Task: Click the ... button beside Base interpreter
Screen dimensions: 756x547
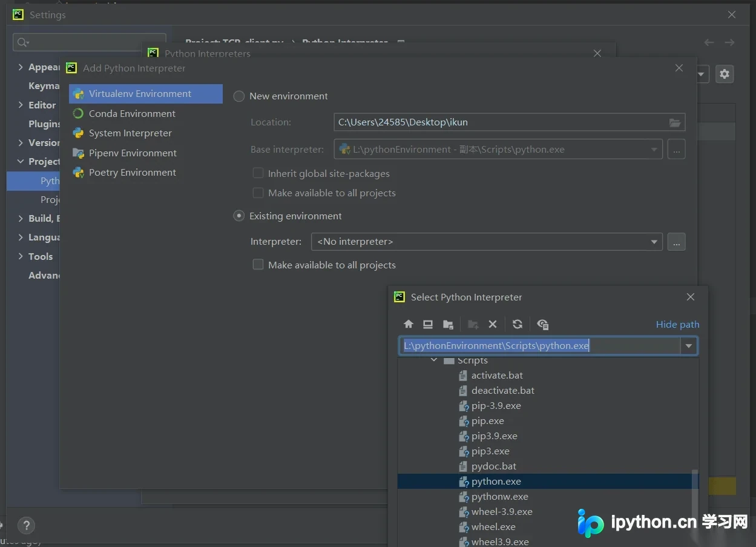Action: coord(677,149)
